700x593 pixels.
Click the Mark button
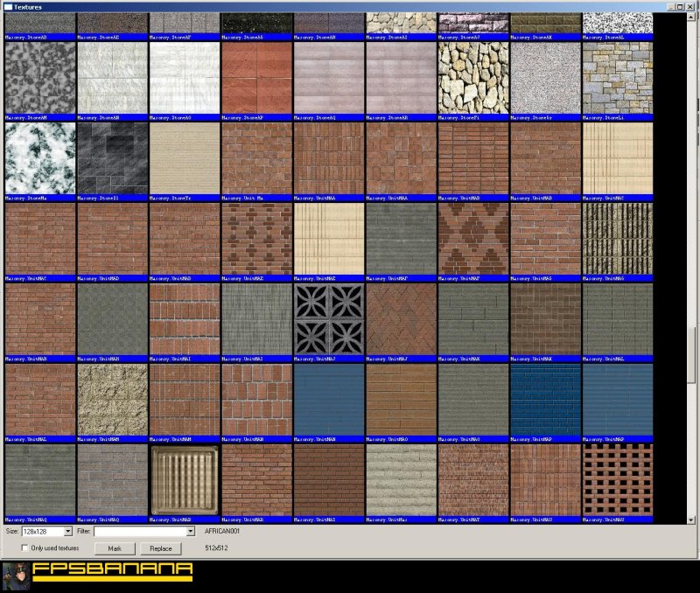click(114, 548)
